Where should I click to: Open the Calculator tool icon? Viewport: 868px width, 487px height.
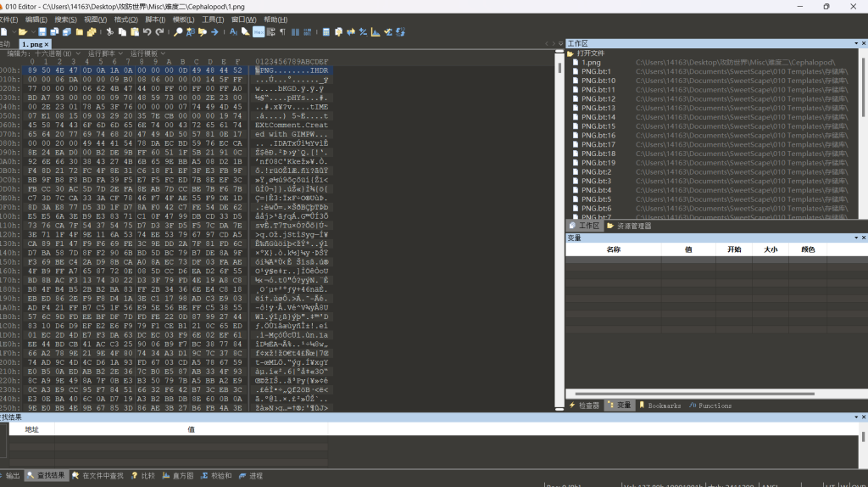point(325,32)
